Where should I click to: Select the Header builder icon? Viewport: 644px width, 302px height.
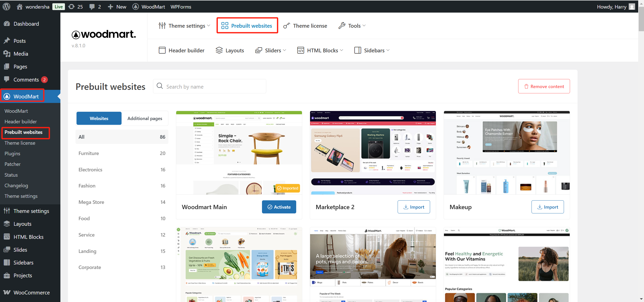coord(162,50)
